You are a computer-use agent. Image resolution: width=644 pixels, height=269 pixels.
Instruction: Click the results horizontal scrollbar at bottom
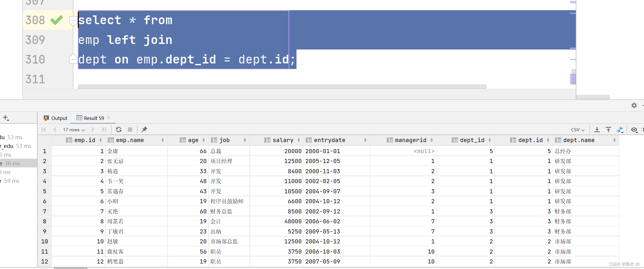click(x=71, y=268)
